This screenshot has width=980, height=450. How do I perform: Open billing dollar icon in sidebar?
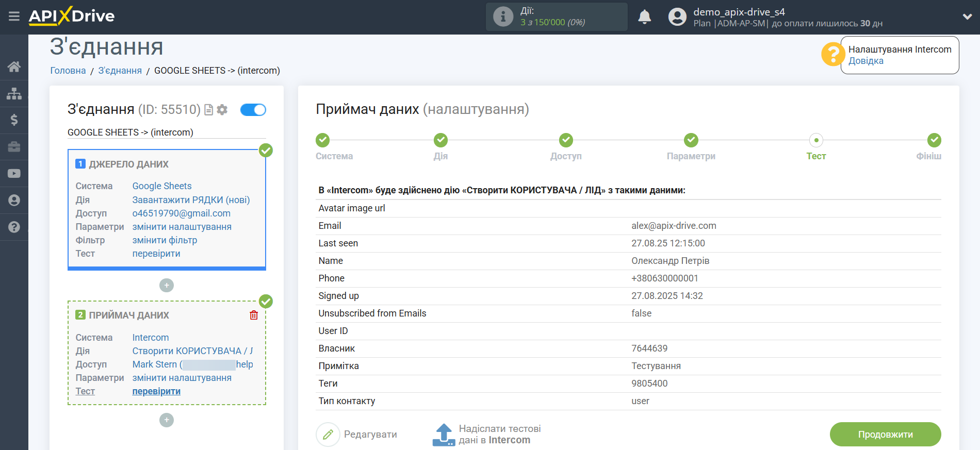(14, 120)
